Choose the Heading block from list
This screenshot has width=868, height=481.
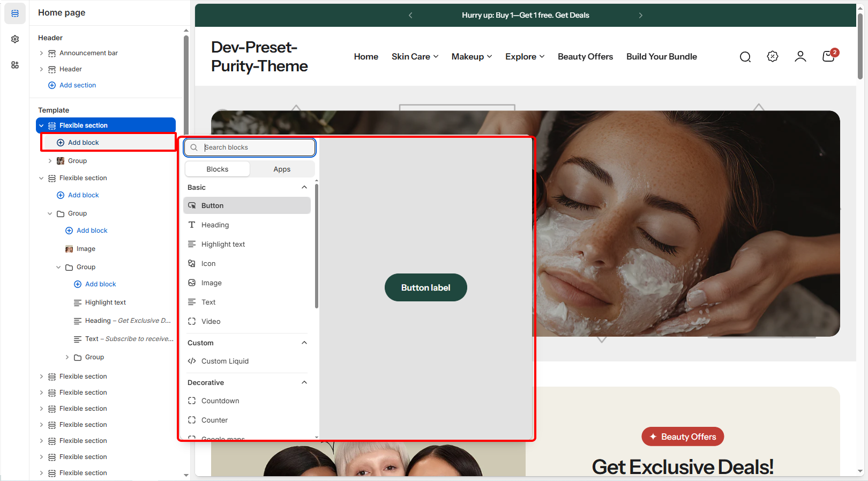tap(215, 225)
